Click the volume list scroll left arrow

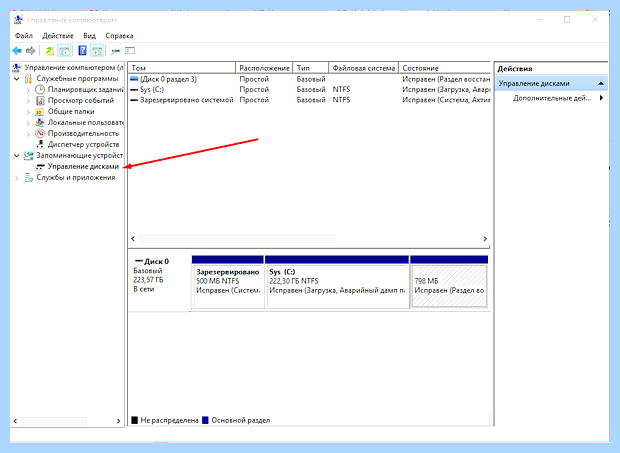(133, 239)
